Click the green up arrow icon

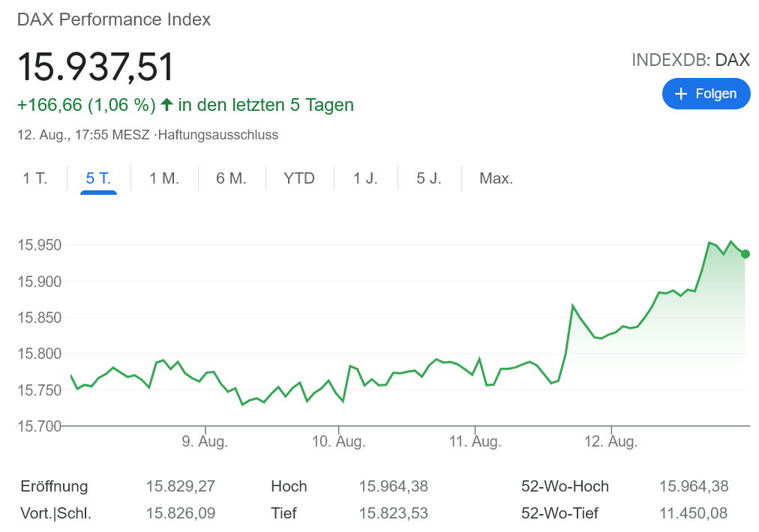[166, 105]
